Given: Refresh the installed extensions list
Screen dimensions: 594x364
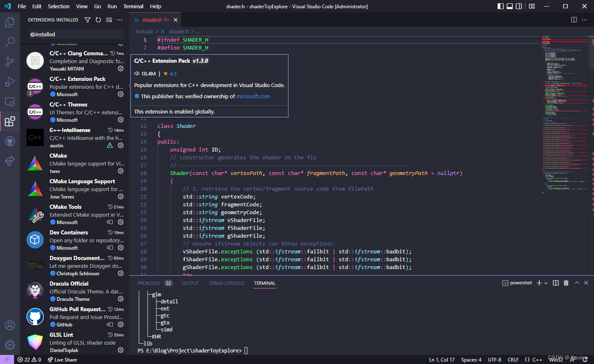Looking at the screenshot, I should click(x=98, y=20).
